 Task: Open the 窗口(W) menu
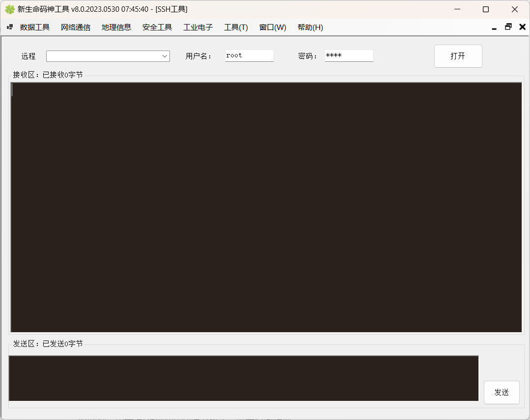click(x=273, y=27)
